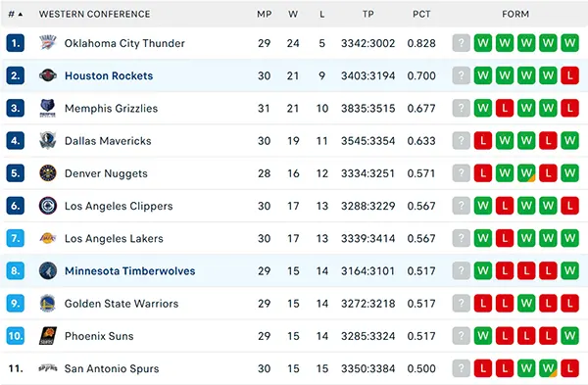Click the Dallas Mavericks team logo
This screenshot has height=385, width=588.
[x=48, y=141]
